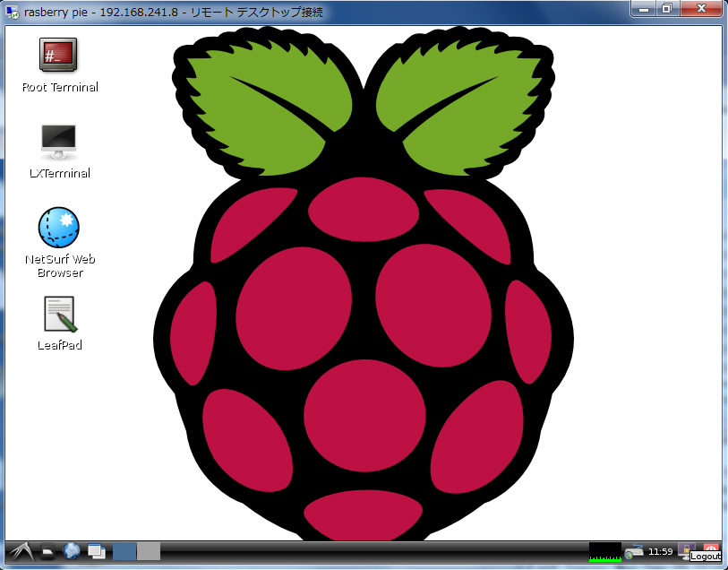Restore down the remote desktop window

coord(666,9)
